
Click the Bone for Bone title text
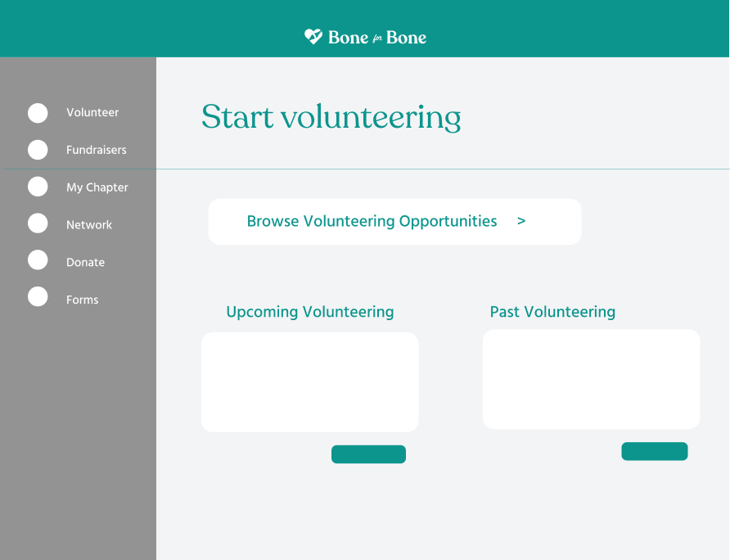point(377,38)
